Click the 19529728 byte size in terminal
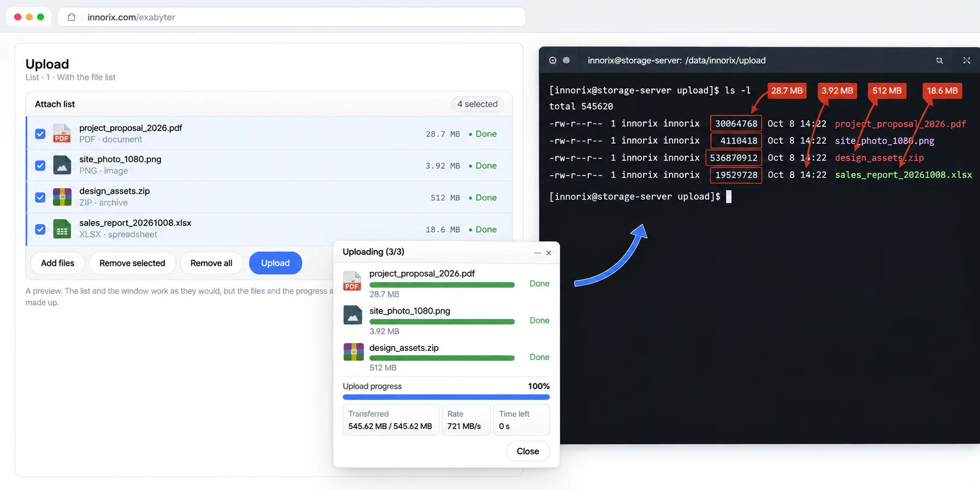 (x=736, y=175)
